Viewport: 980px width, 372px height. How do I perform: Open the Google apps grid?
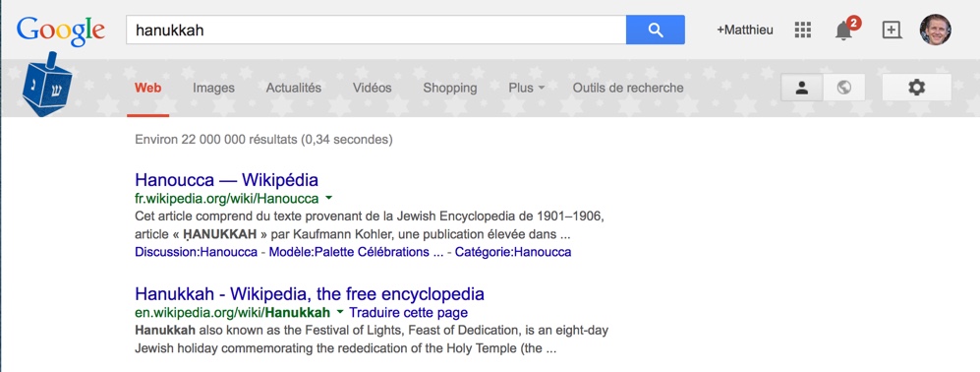coord(802,30)
